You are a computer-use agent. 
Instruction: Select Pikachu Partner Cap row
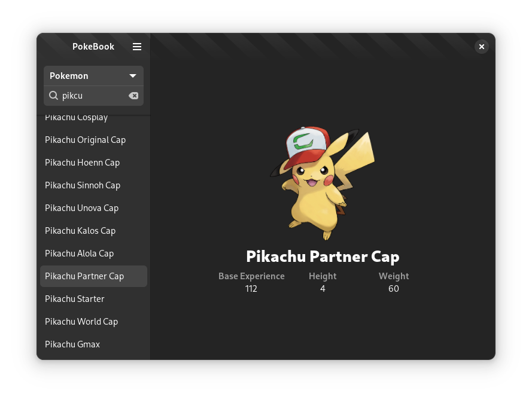93,276
